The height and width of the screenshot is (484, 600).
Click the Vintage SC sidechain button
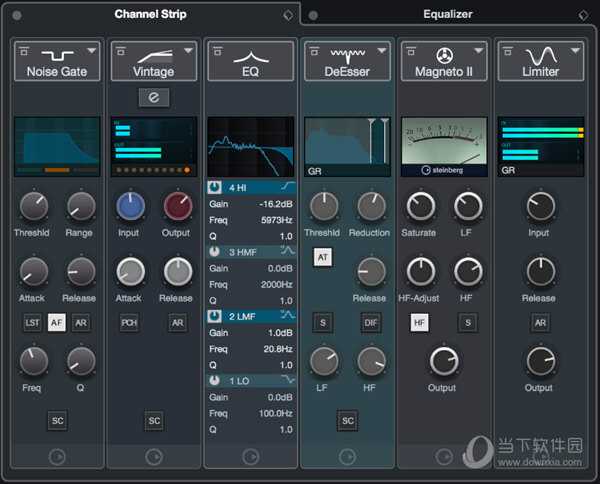154,421
